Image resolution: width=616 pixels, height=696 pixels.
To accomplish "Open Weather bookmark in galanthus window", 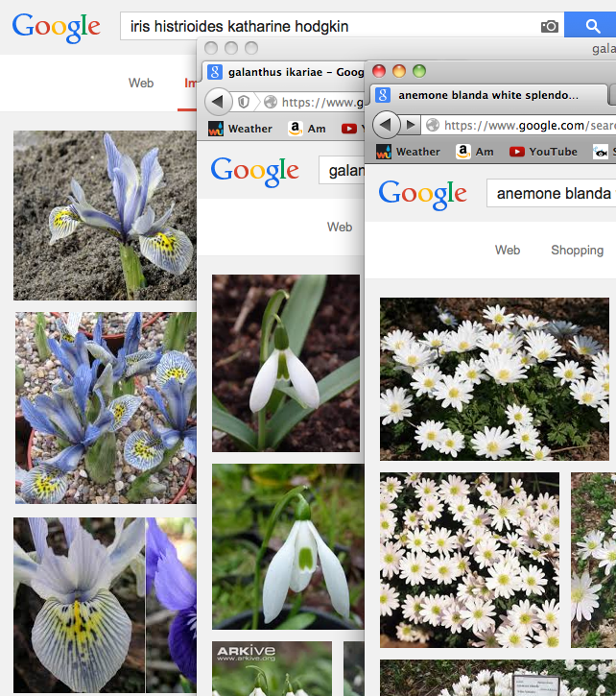I will coord(240,129).
